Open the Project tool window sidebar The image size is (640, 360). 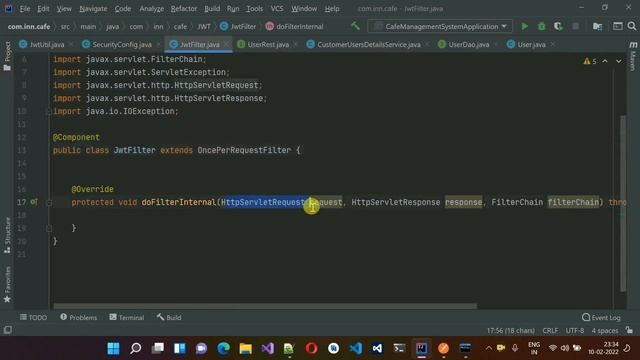coord(7,56)
